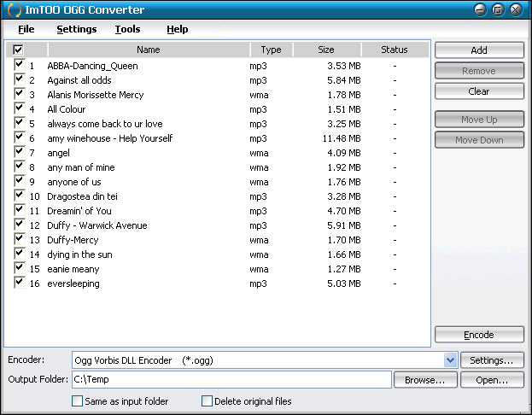This screenshot has height=415, width=532.
Task: Uncheck eversleeping checkbox
Action: (20, 283)
